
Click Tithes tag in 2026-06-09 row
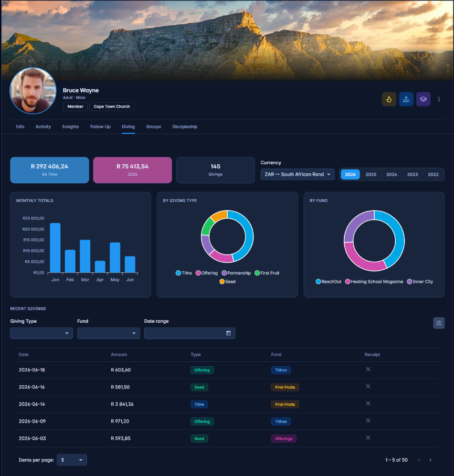pyautogui.click(x=281, y=422)
